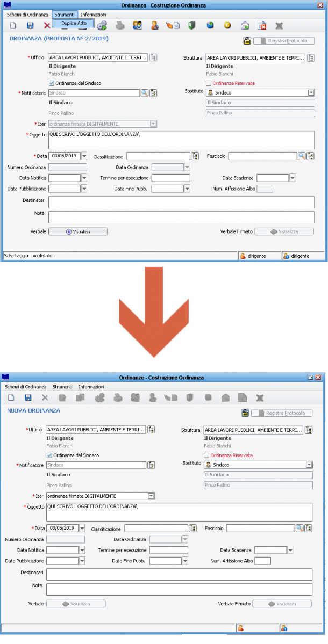Click new document icon in Proposta window toolbar
The width and height of the screenshot is (328, 644).
click(x=13, y=25)
